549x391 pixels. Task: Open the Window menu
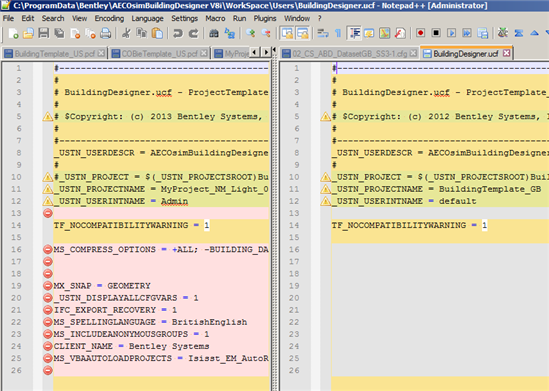click(297, 18)
